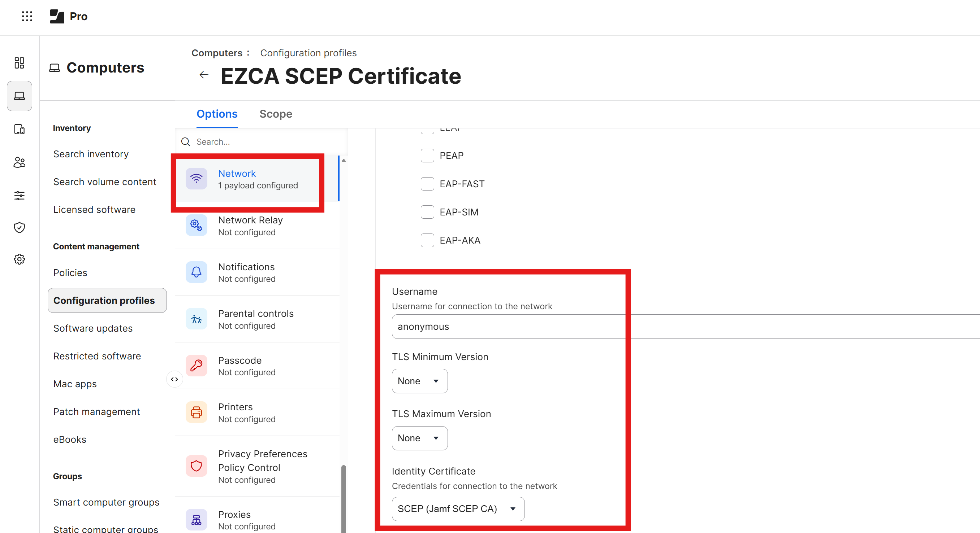Open the TLS Maximum Version dropdown

pos(419,438)
